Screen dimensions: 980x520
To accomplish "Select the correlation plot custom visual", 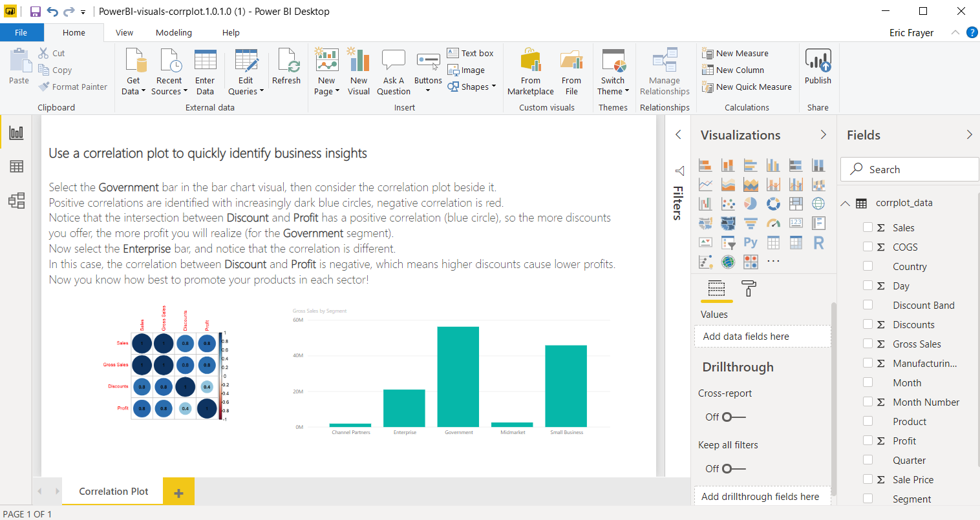I will click(x=751, y=262).
